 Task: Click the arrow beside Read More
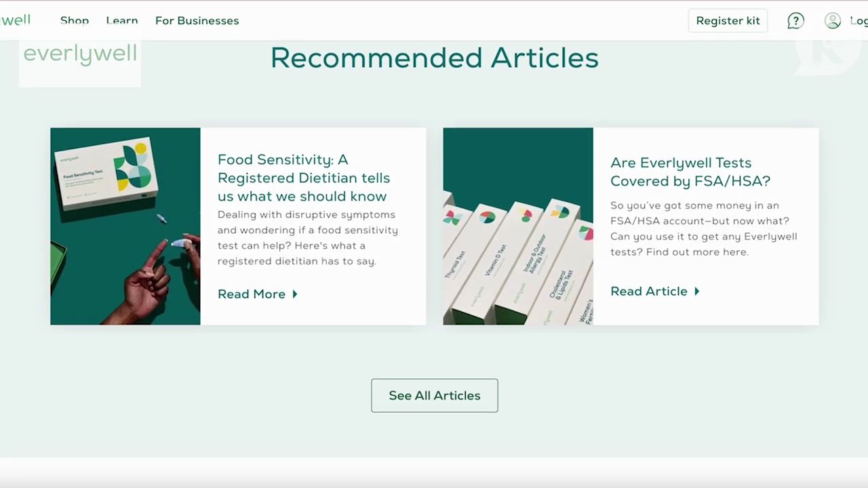point(295,294)
